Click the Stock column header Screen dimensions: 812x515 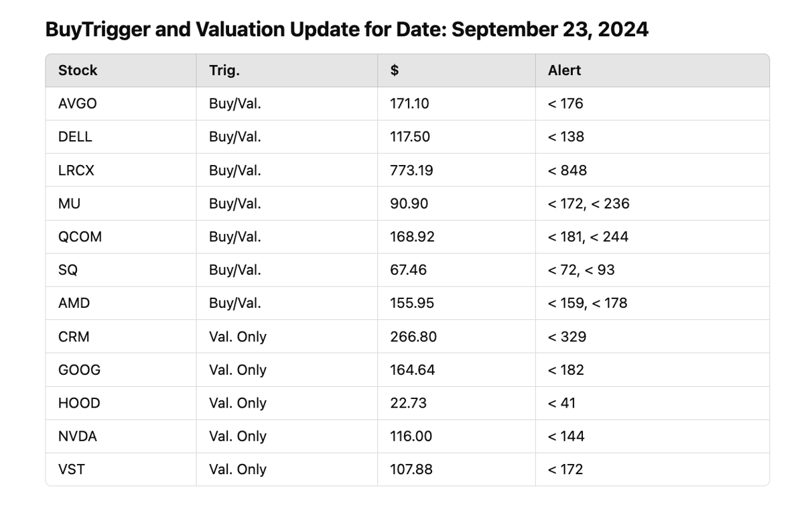pos(78,70)
